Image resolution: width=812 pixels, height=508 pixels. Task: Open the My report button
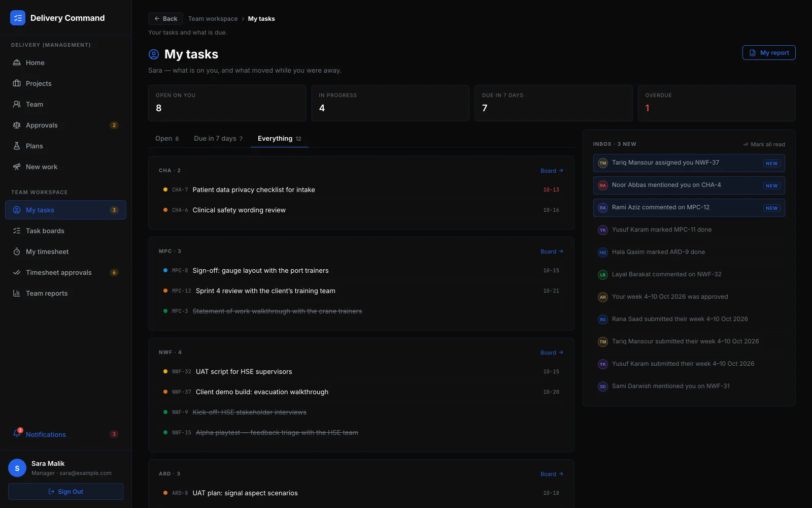[x=769, y=53]
